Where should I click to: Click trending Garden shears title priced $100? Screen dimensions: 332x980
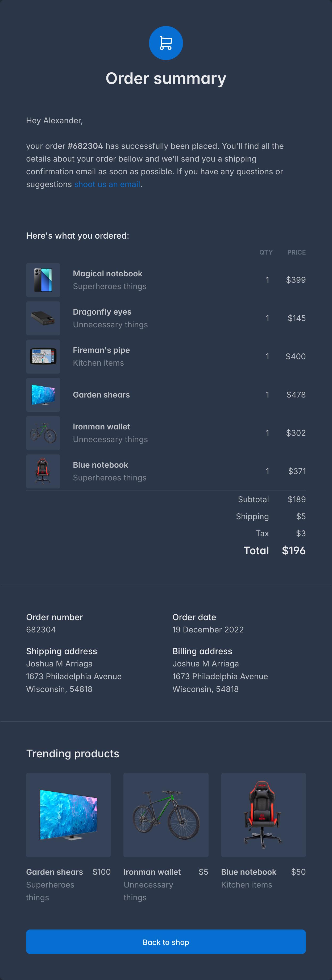pyautogui.click(x=55, y=872)
